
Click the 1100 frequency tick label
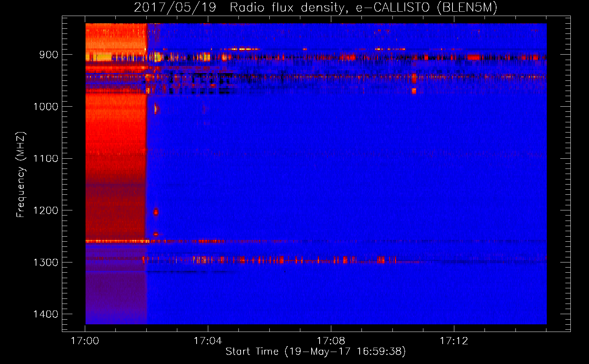pyautogui.click(x=46, y=158)
